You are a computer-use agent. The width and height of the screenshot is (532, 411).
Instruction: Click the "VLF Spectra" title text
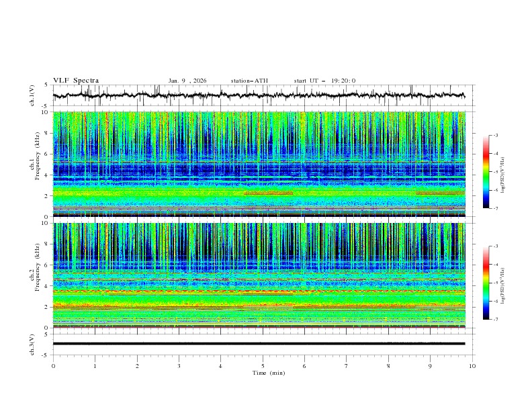click(x=76, y=81)
